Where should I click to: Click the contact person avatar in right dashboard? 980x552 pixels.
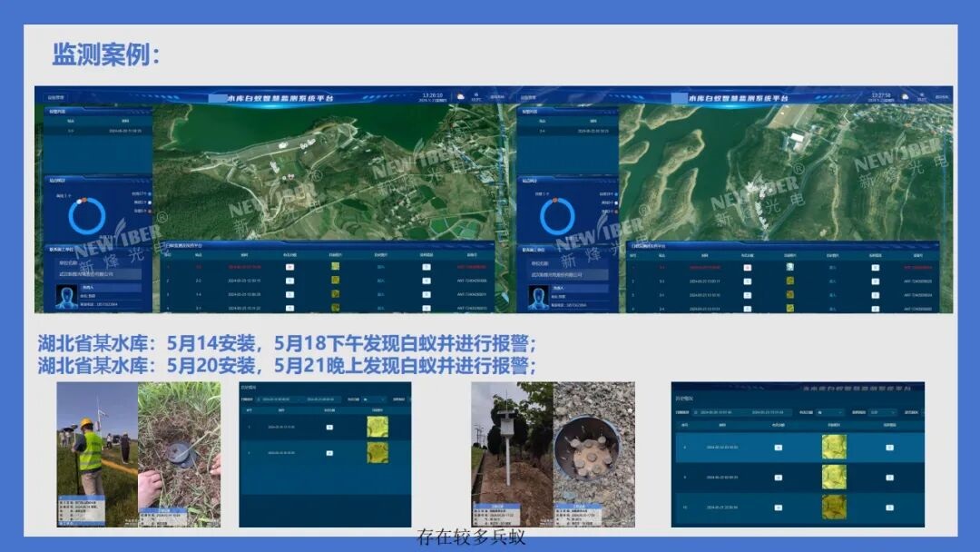[539, 297]
